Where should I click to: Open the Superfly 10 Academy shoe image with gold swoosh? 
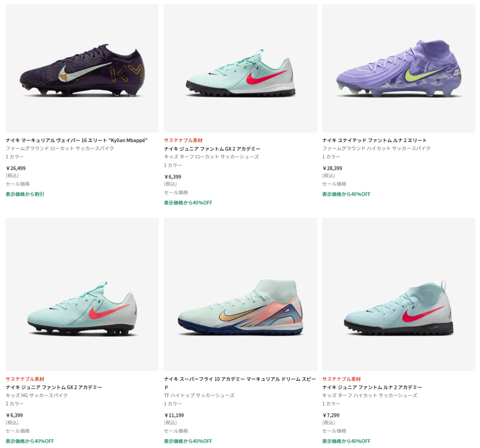point(240,294)
